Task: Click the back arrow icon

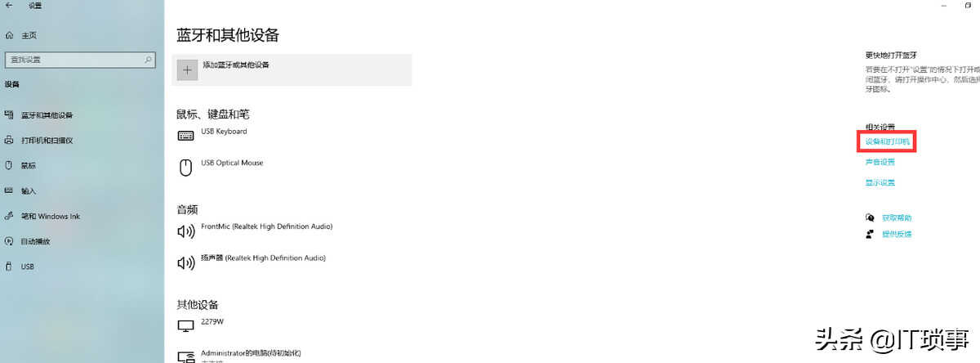Action: 9,5
